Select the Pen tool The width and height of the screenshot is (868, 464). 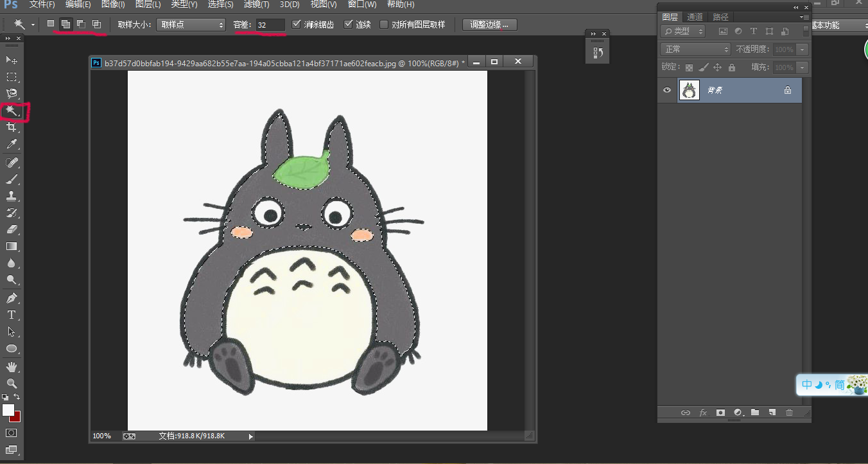pos(12,298)
